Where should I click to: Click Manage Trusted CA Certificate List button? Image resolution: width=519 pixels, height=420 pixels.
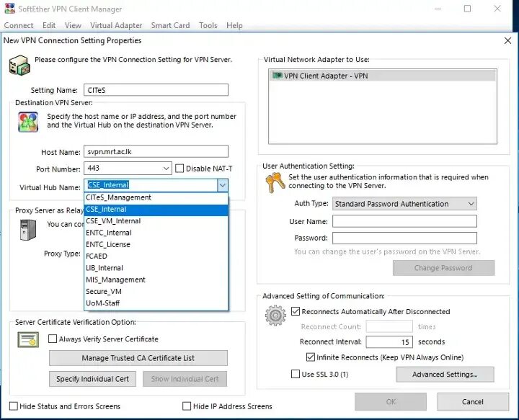click(138, 358)
